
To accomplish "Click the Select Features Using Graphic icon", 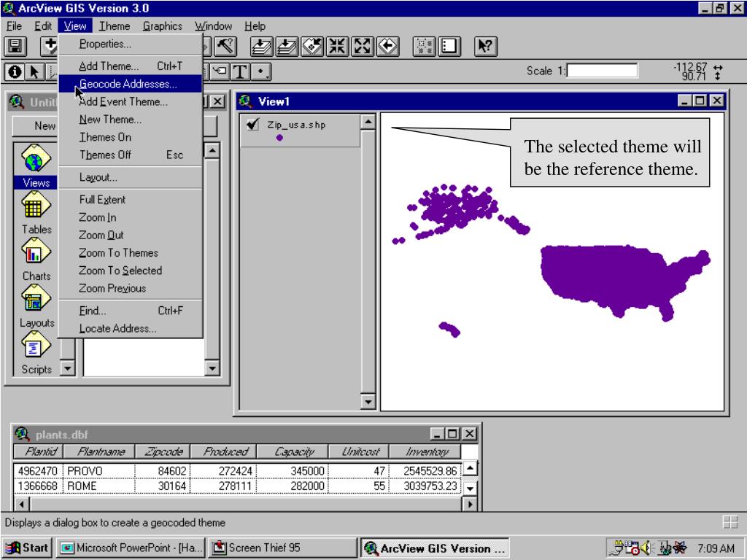I will point(424,47).
